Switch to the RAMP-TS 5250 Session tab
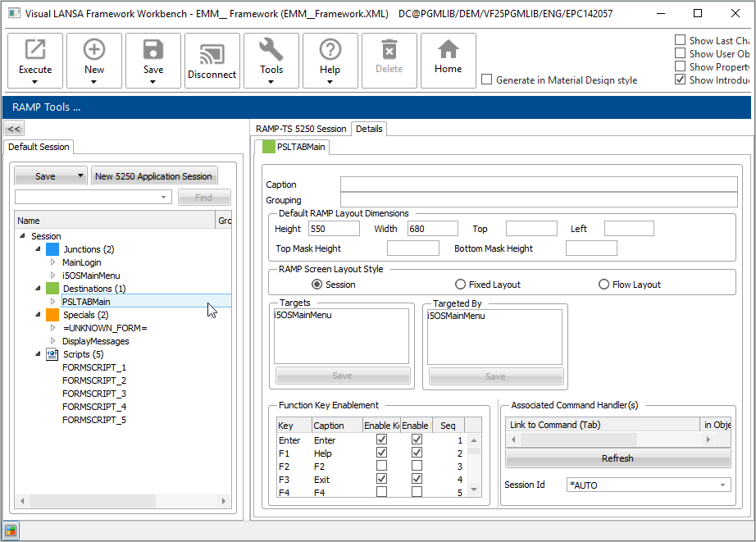Image resolution: width=756 pixels, height=542 pixels. point(301,129)
